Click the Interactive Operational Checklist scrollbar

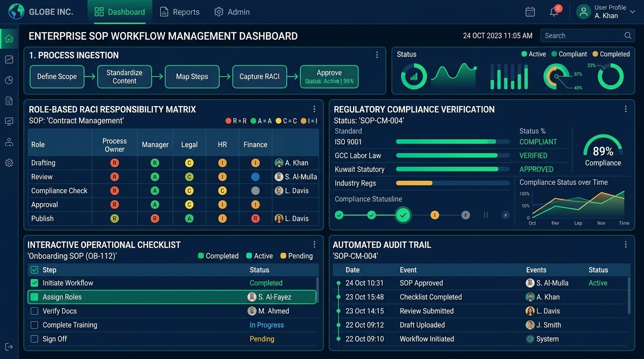point(318,290)
